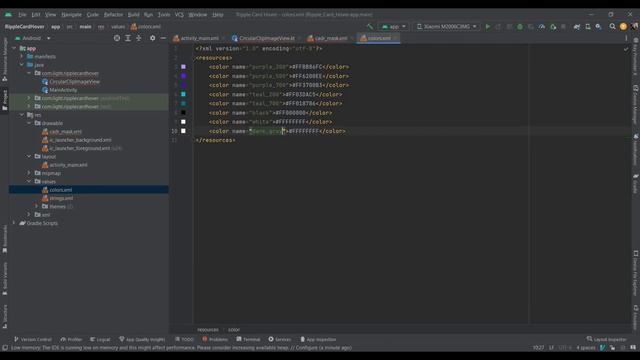The image size is (640, 360).
Task: Open the Build menu
Action: (133, 14)
